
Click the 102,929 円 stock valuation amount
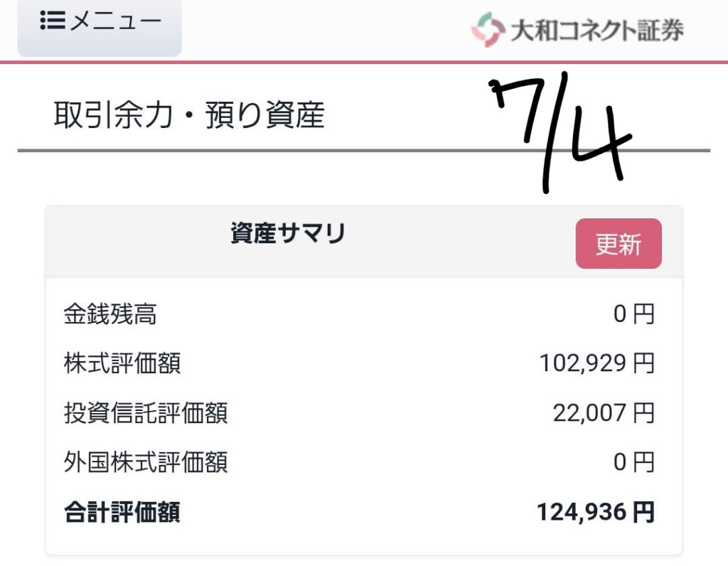(x=596, y=363)
